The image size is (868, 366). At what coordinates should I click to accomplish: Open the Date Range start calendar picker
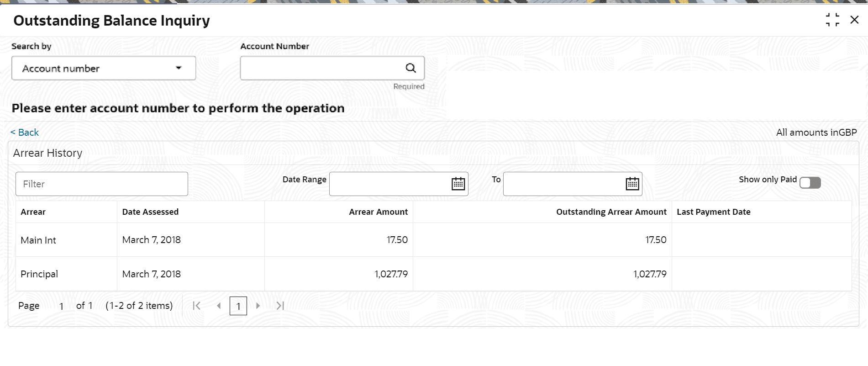458,184
